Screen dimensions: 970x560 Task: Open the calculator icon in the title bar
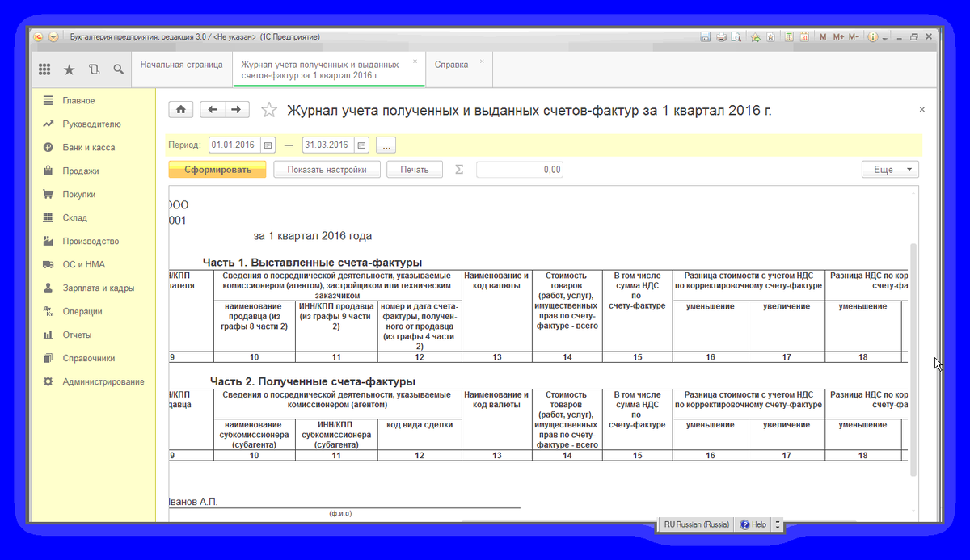click(789, 37)
